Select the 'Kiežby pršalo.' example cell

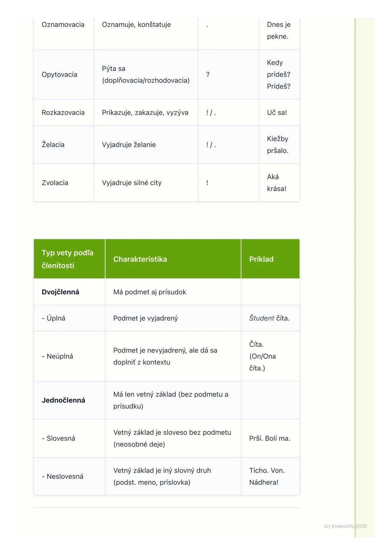[x=278, y=145]
